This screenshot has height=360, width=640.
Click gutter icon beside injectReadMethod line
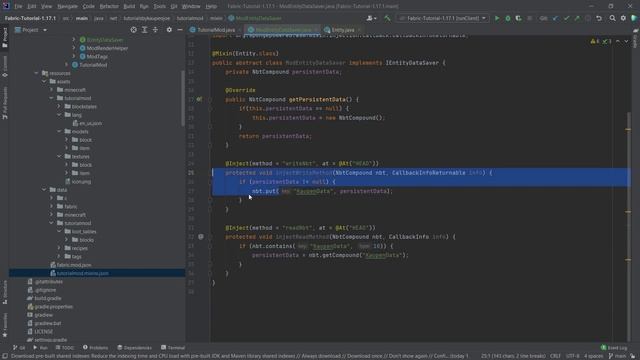(200, 237)
